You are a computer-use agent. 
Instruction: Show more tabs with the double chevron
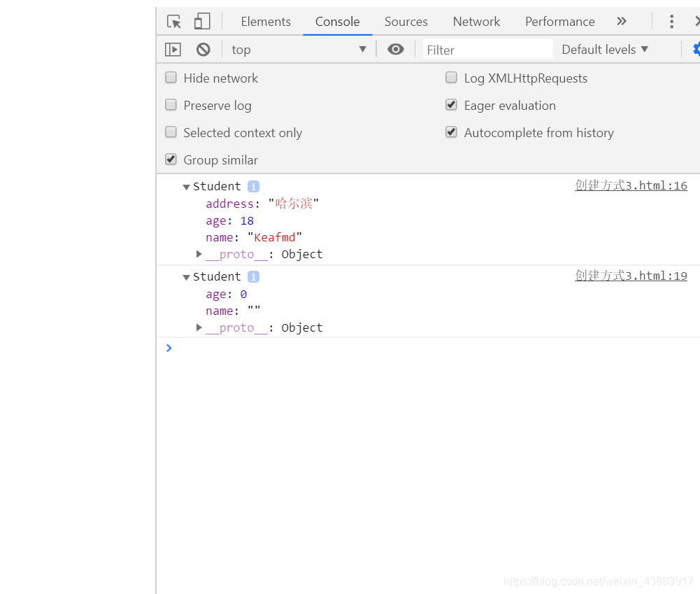click(x=622, y=21)
